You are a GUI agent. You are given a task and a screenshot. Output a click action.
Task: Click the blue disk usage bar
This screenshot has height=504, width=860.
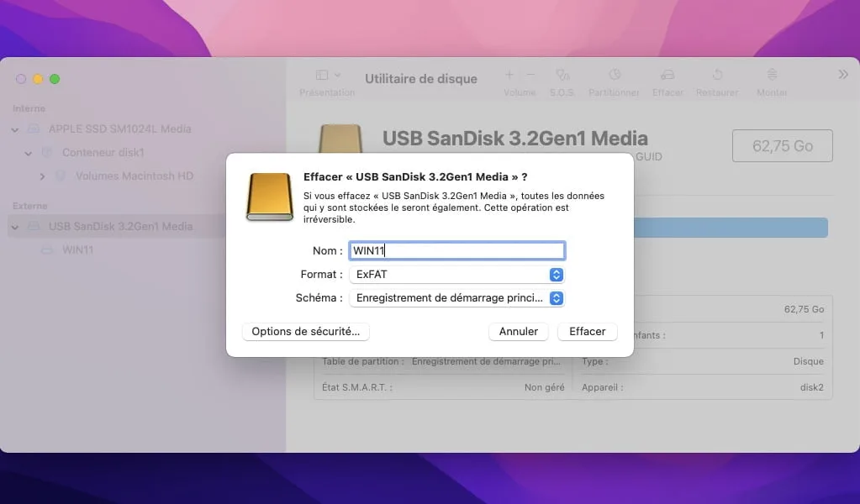point(731,228)
